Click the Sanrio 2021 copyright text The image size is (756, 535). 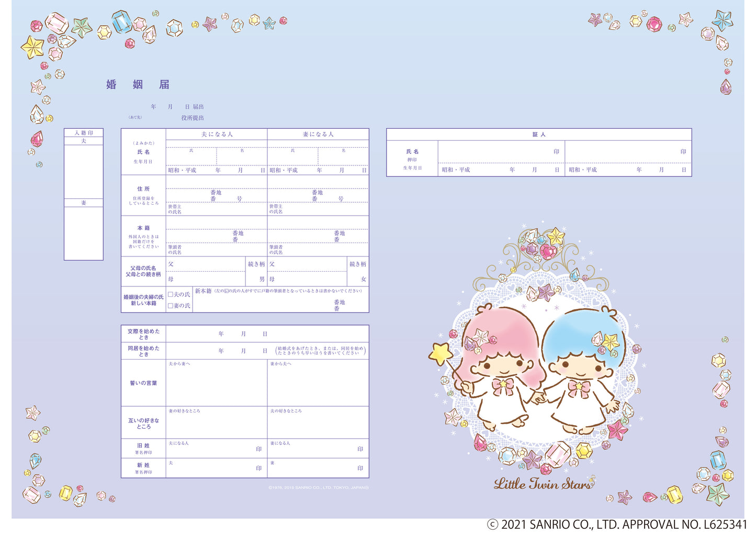tap(616, 525)
